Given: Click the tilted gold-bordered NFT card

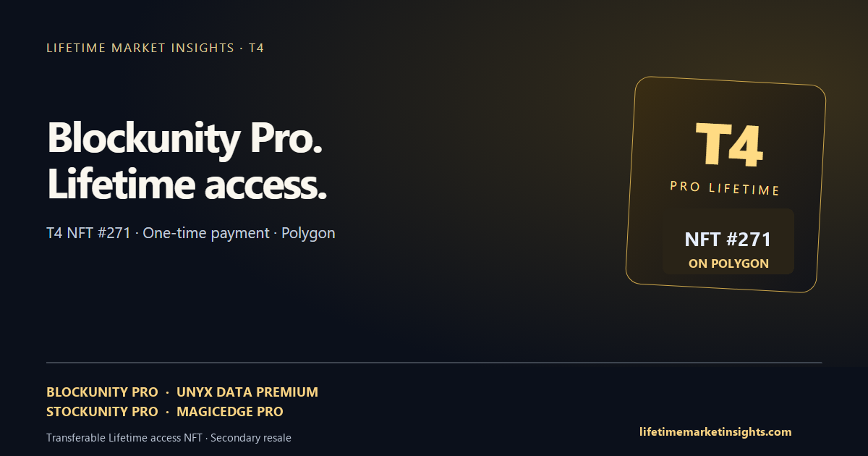Looking at the screenshot, I should coord(726,185).
